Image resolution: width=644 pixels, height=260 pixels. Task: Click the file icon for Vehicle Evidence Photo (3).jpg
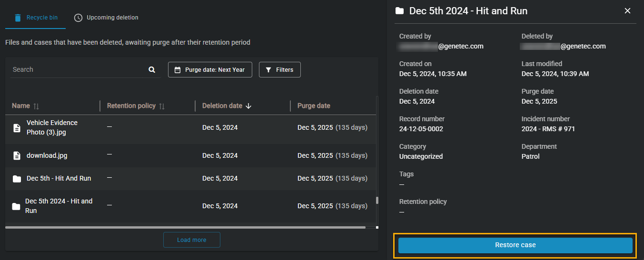click(x=17, y=127)
